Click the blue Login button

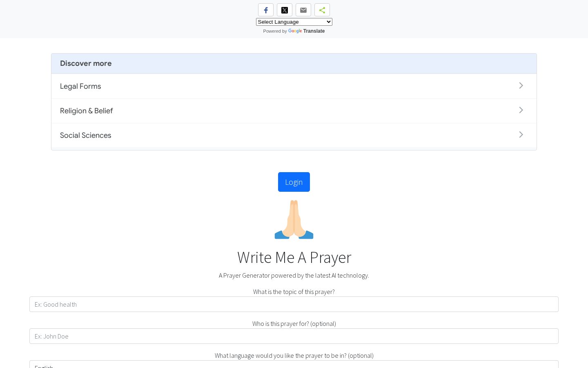point(294,182)
